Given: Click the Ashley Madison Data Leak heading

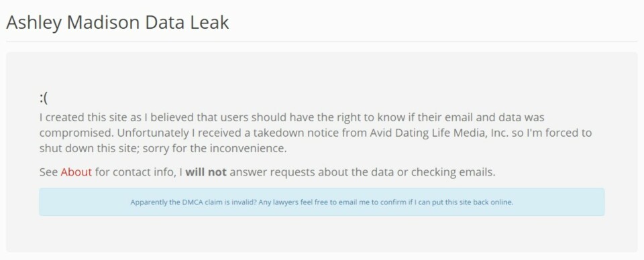Looking at the screenshot, I should tap(117, 22).
